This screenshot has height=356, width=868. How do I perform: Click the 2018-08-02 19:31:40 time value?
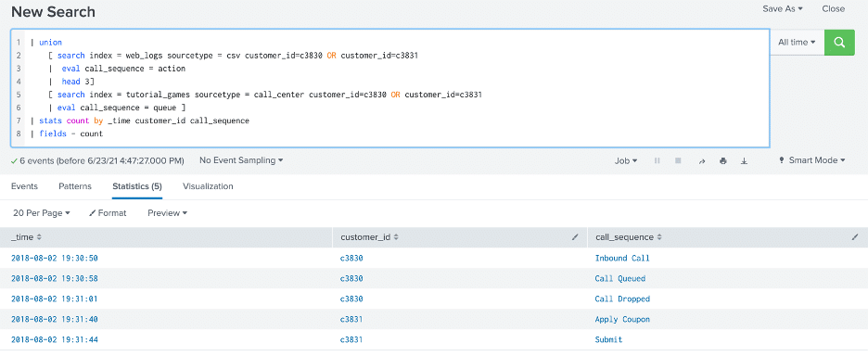(x=54, y=320)
